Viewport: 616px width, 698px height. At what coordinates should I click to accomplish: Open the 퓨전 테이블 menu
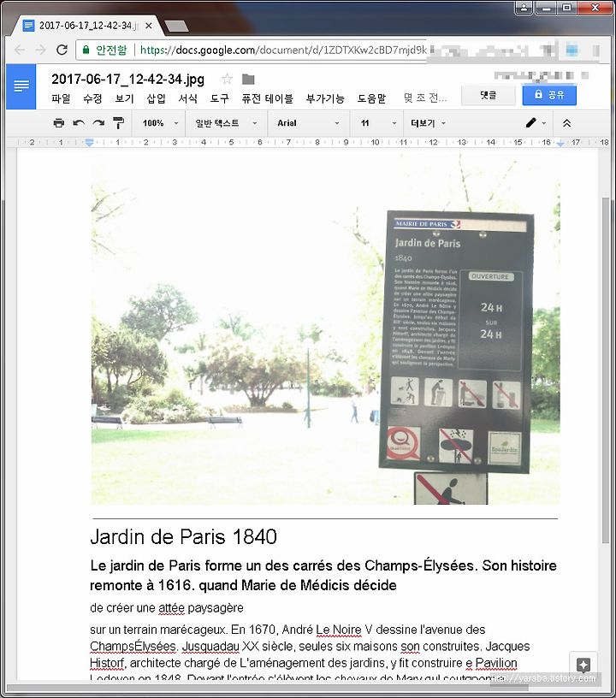pyautogui.click(x=268, y=98)
